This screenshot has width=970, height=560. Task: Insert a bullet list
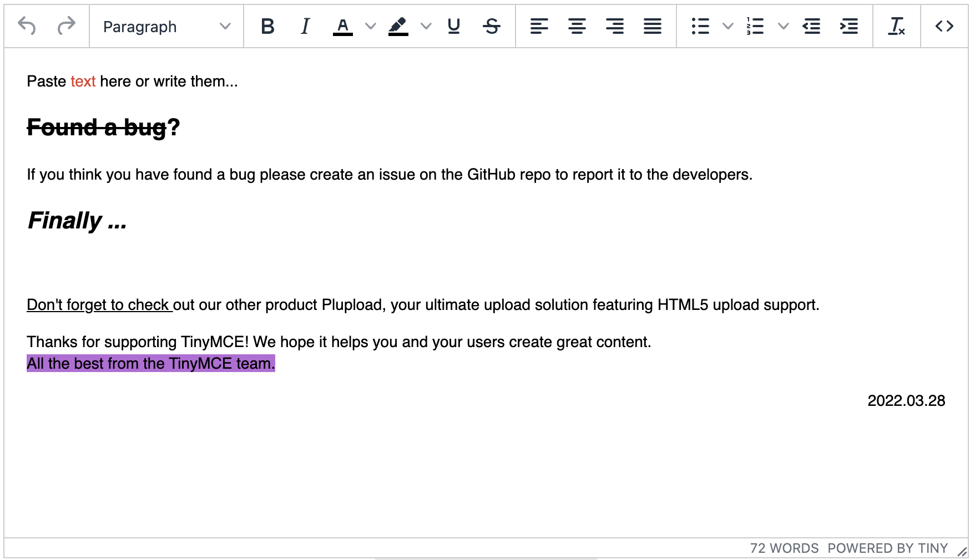pos(700,26)
